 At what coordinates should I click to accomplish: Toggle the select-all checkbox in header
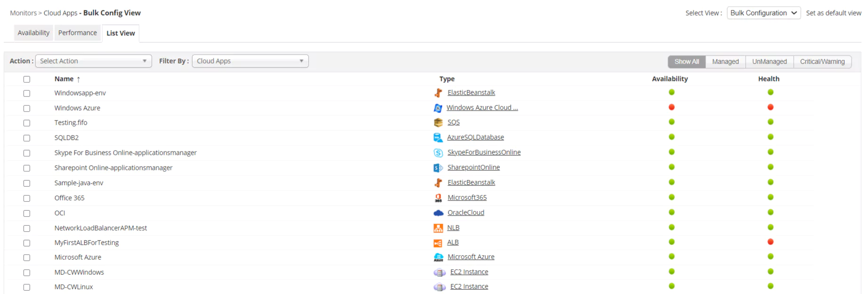click(27, 79)
